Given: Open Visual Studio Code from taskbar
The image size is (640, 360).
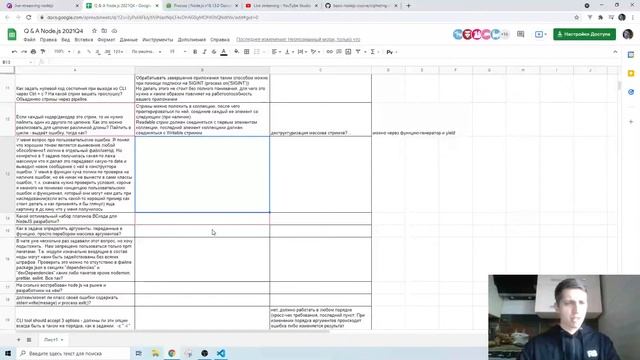Looking at the screenshot, I should 221,353.
